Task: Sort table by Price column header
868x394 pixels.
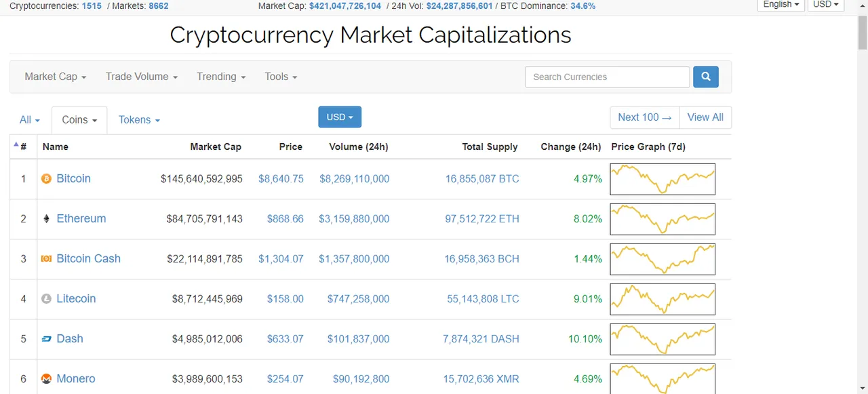Action: click(291, 146)
